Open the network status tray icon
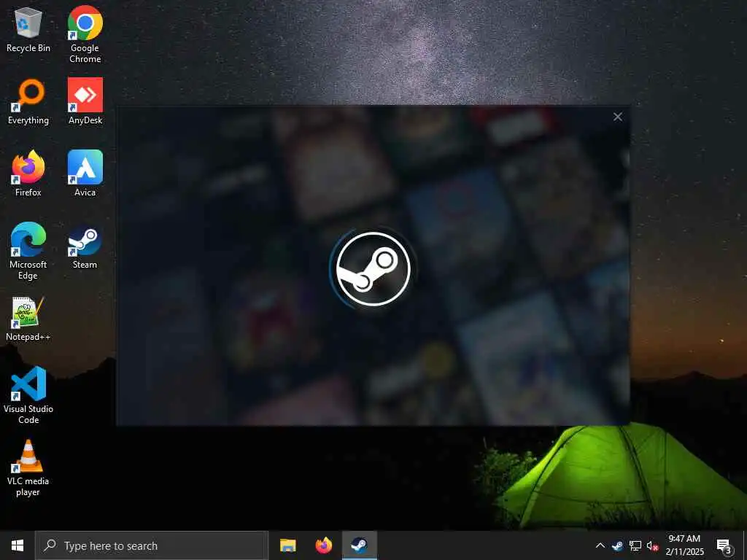The width and height of the screenshot is (747, 560). tap(635, 545)
